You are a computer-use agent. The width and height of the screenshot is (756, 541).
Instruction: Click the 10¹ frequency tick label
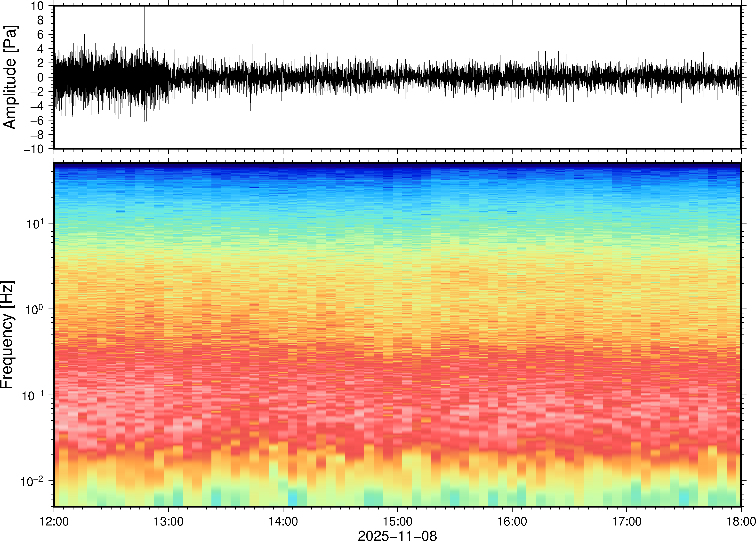click(x=35, y=223)
